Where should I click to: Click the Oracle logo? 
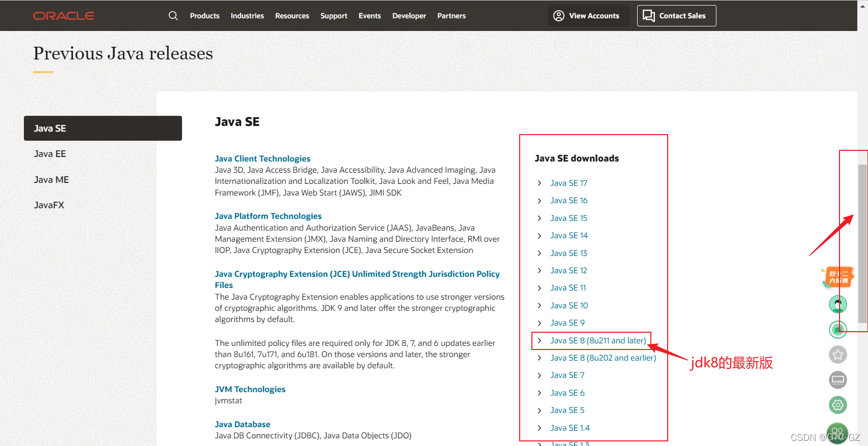click(64, 16)
